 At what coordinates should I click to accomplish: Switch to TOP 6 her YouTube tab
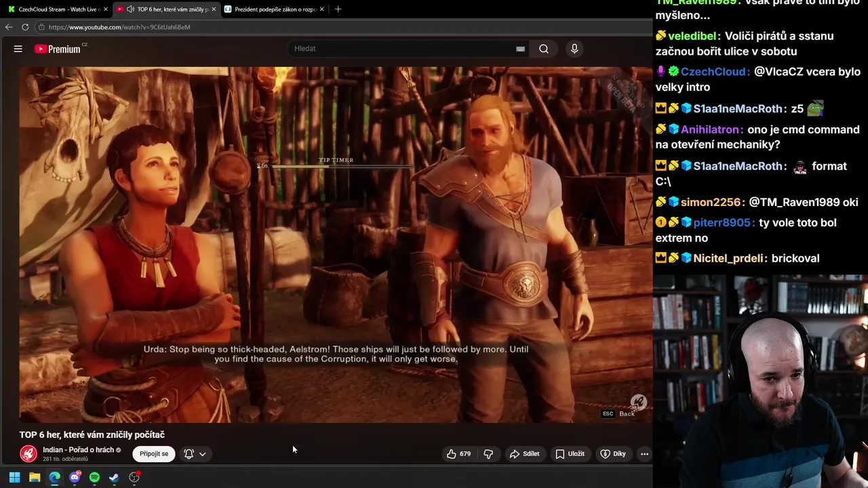click(x=166, y=9)
